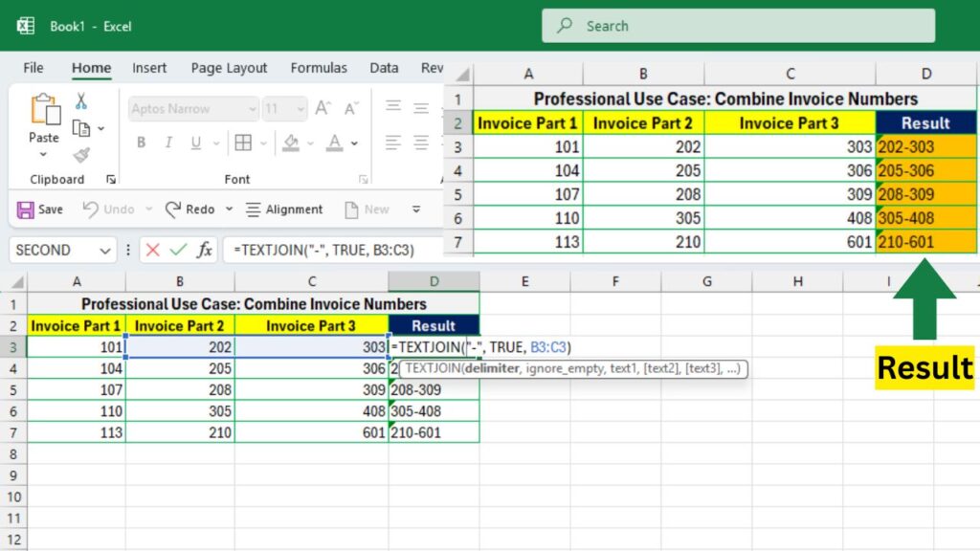Expand the Name Box dropdown arrow
This screenshot has height=551, width=980.
tap(105, 251)
